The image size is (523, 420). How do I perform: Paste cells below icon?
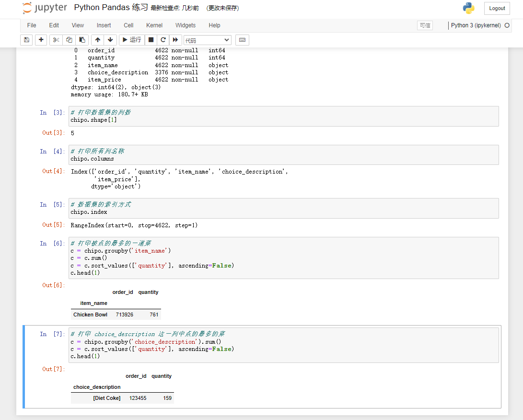click(82, 40)
